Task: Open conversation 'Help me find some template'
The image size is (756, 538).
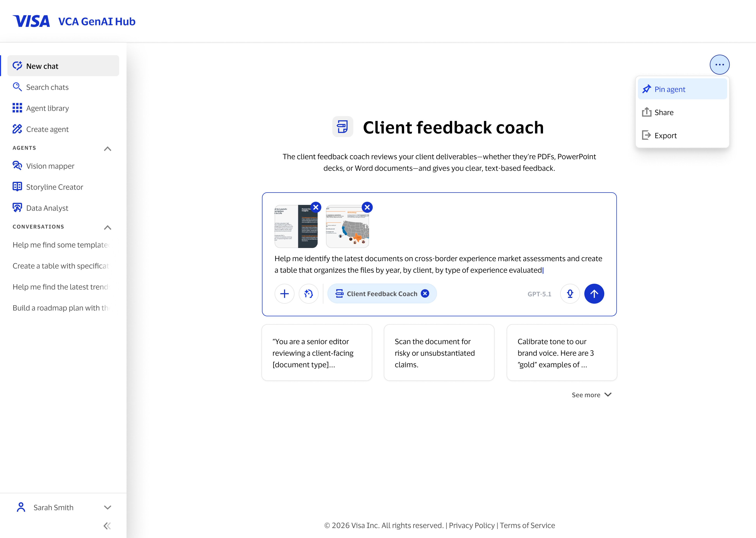Action: [x=61, y=245]
